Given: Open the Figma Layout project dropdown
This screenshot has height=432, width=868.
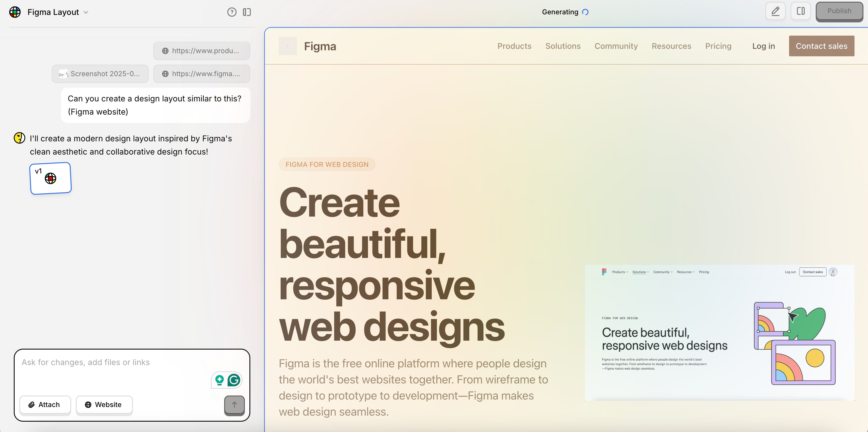Looking at the screenshot, I should (58, 12).
